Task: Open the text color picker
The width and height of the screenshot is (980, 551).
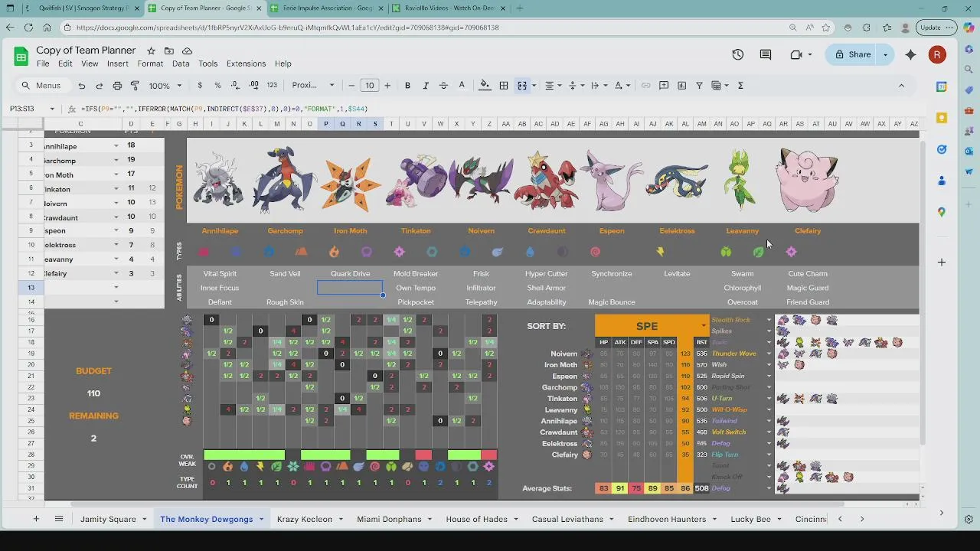Action: point(462,86)
